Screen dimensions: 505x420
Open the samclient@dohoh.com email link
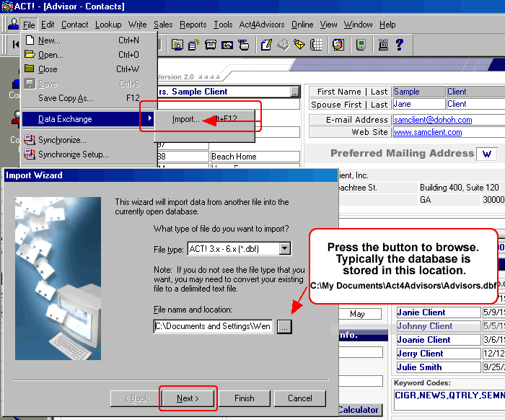[x=433, y=120]
